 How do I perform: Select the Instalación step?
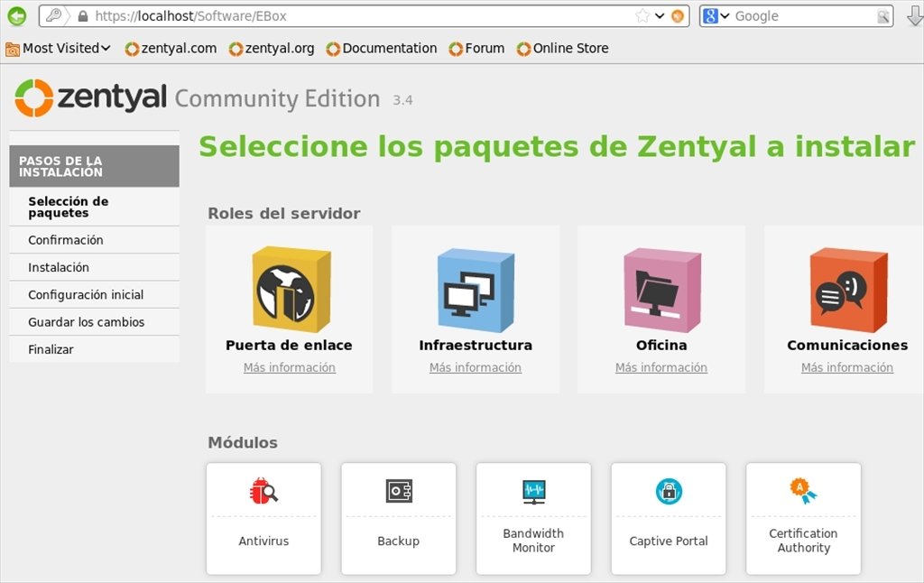click(x=94, y=268)
